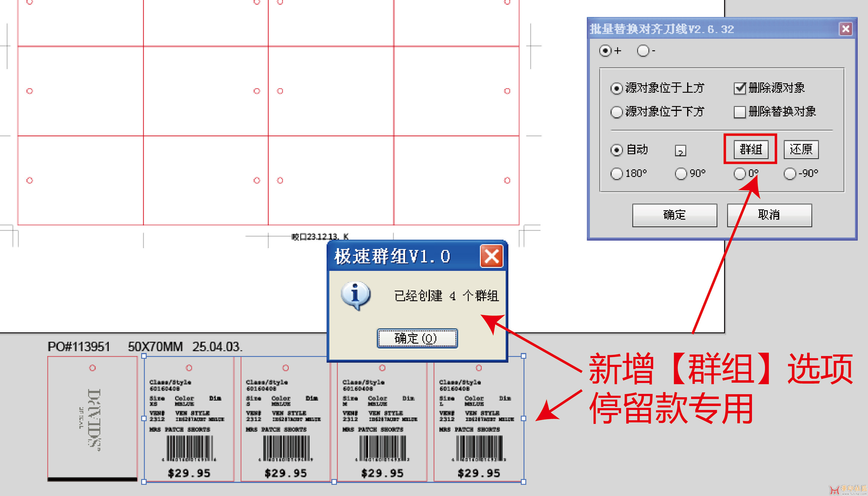Click the small question-mark button beside 自动

(x=680, y=151)
